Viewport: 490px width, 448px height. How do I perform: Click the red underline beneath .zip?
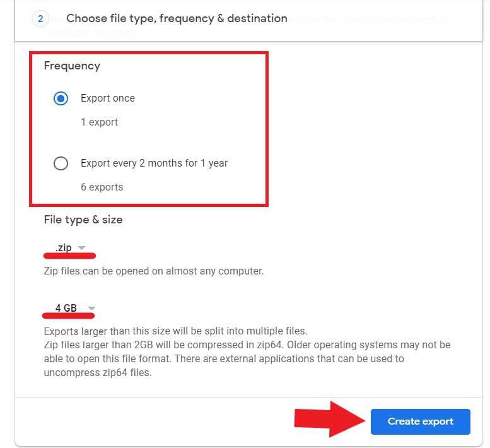point(69,256)
